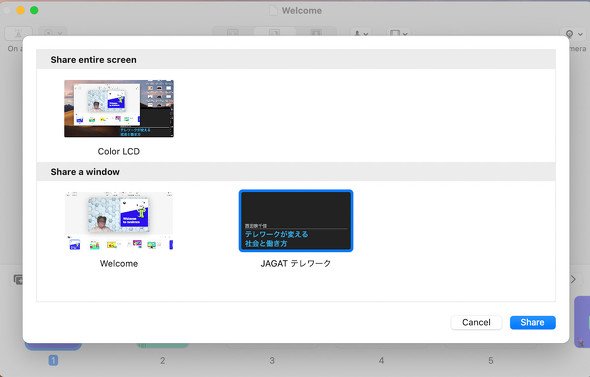Click the green full-screen window button
Screen dimensions: 590x377
coord(34,10)
